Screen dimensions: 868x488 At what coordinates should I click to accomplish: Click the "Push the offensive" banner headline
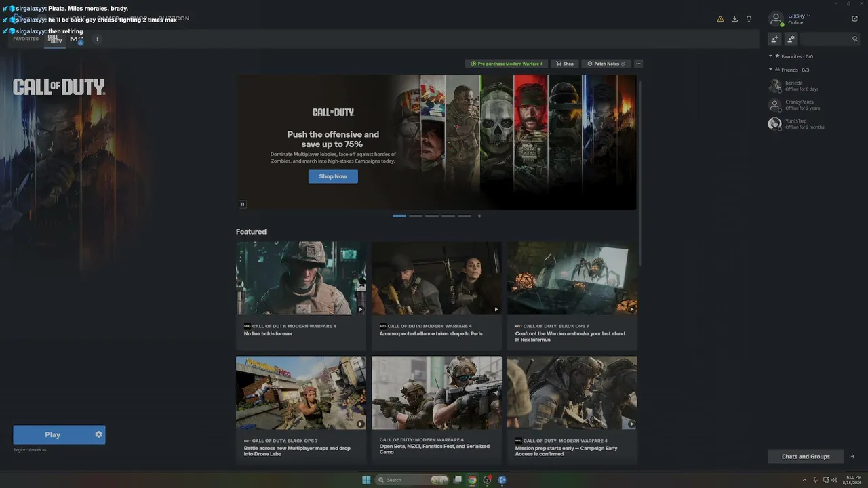tap(333, 139)
